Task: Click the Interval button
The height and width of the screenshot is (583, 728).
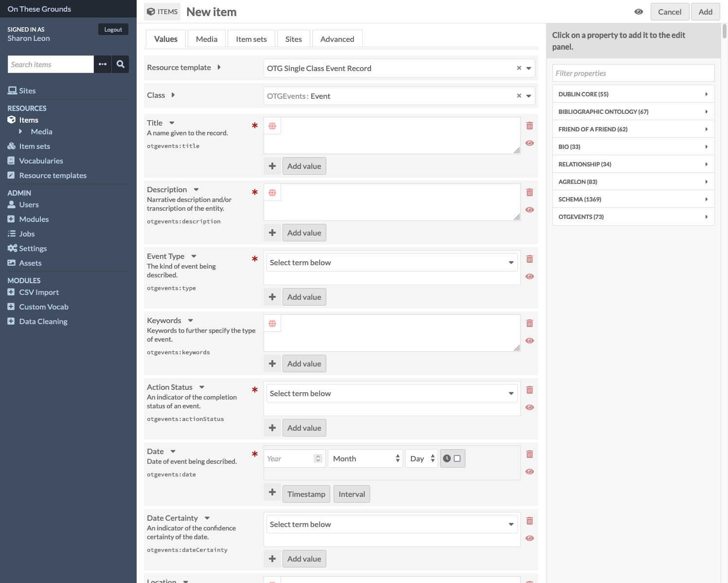Action: [352, 494]
